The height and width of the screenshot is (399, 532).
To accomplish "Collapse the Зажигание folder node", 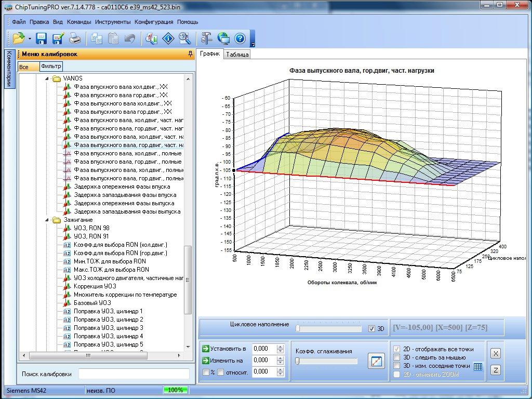I will point(46,220).
